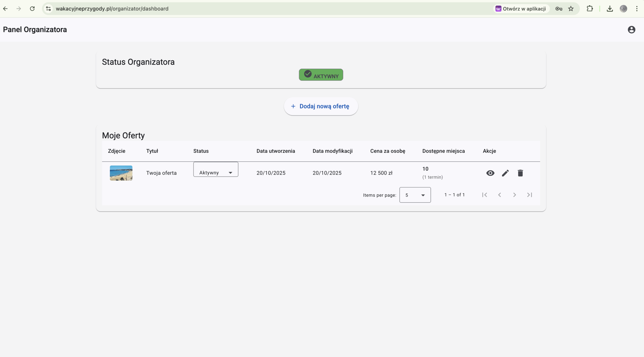This screenshot has width=644, height=357.
Task: Go to the next page of offers
Action: [x=514, y=195]
